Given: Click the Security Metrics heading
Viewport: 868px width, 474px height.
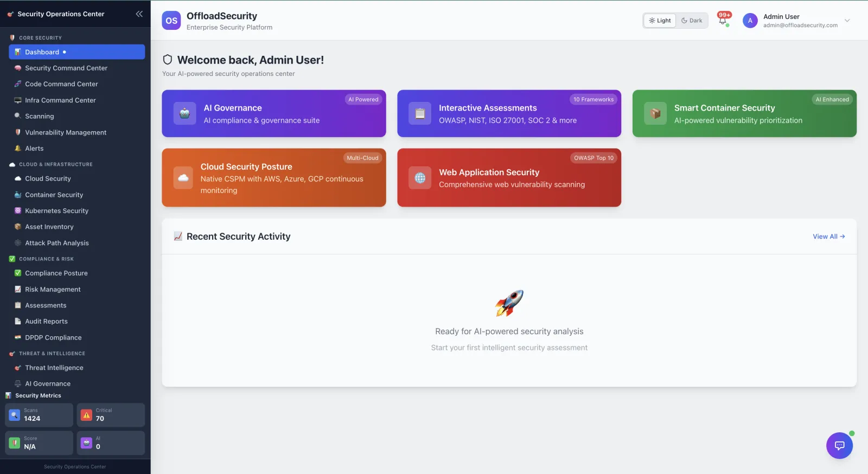Looking at the screenshot, I should click(38, 396).
